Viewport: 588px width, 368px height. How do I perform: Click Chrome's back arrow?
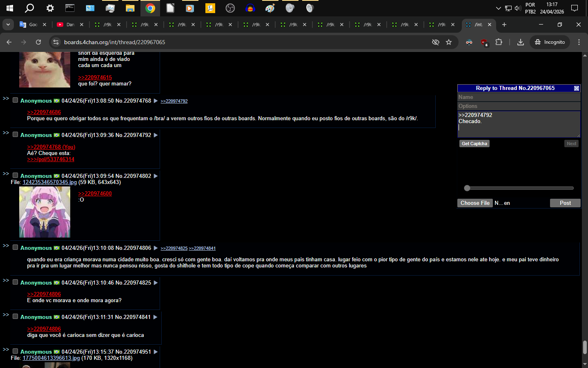(9, 42)
